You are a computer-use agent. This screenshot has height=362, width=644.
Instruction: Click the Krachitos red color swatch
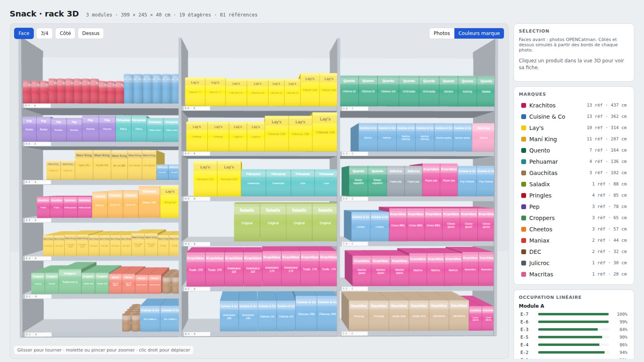[x=524, y=105]
